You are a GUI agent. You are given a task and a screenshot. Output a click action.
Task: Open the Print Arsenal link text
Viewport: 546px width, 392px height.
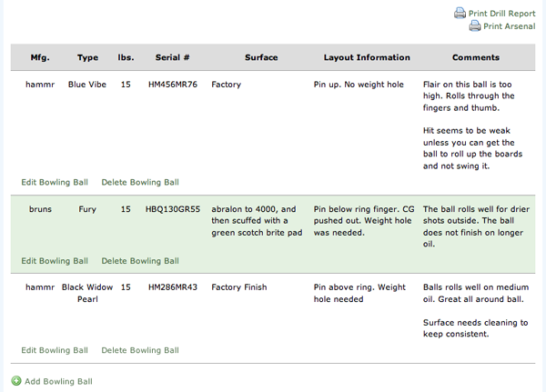click(x=510, y=26)
